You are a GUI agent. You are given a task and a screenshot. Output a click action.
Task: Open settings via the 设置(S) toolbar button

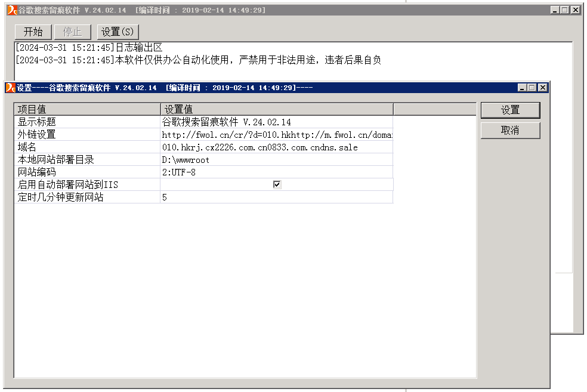pyautogui.click(x=118, y=31)
